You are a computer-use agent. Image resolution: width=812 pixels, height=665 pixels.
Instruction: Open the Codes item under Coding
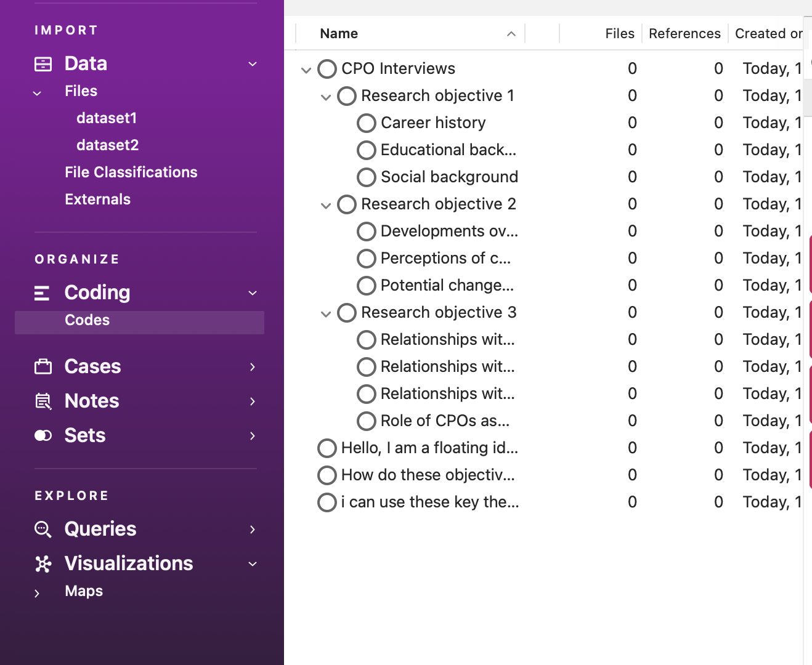pyautogui.click(x=87, y=320)
